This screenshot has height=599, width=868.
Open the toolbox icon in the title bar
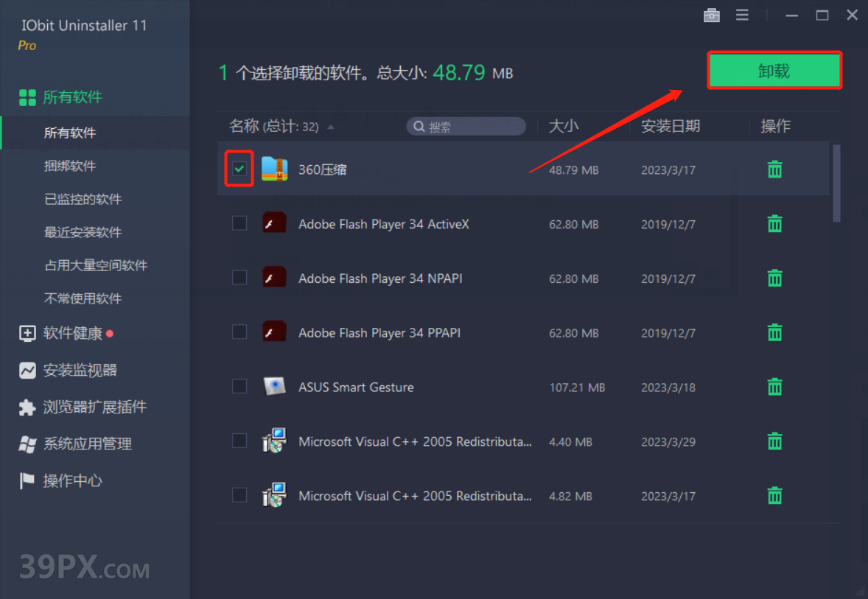point(711,15)
